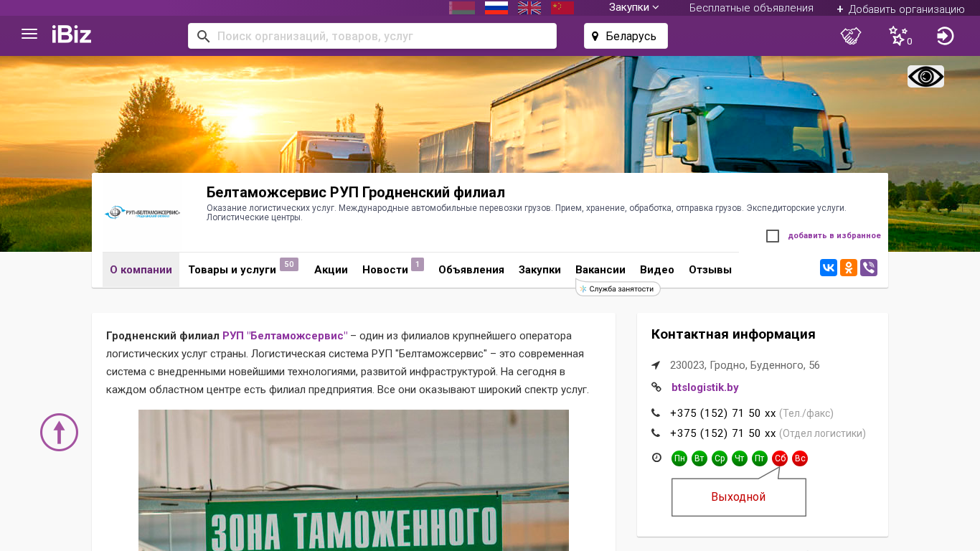The width and height of the screenshot is (980, 551).
Task: Open the Видео tab
Action: click(x=657, y=270)
